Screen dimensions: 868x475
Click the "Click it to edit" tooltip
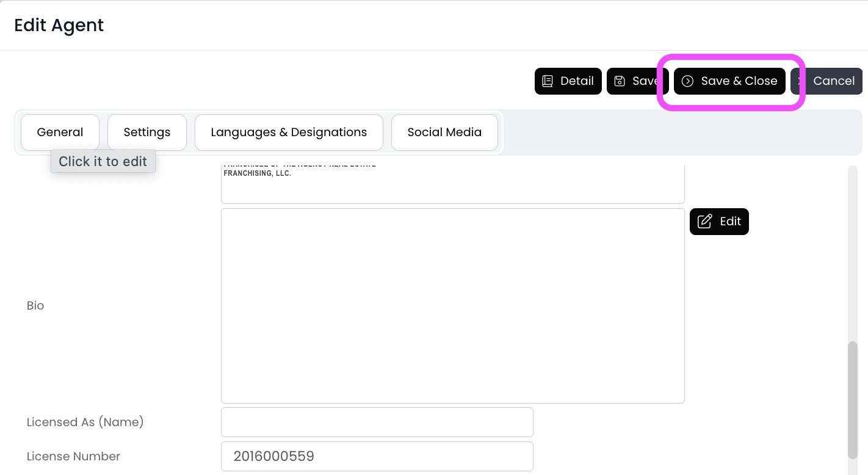tap(103, 162)
